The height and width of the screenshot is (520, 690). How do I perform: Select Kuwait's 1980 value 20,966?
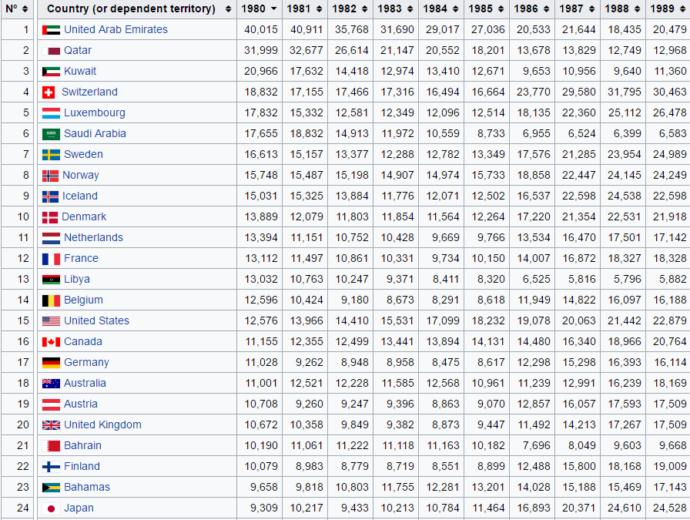point(261,71)
